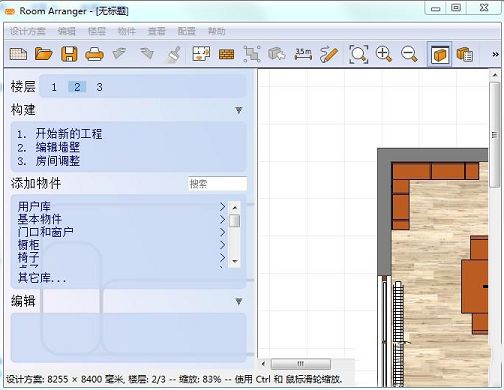504x390 pixels.
Task: Open the object list icon
Action: point(464,54)
